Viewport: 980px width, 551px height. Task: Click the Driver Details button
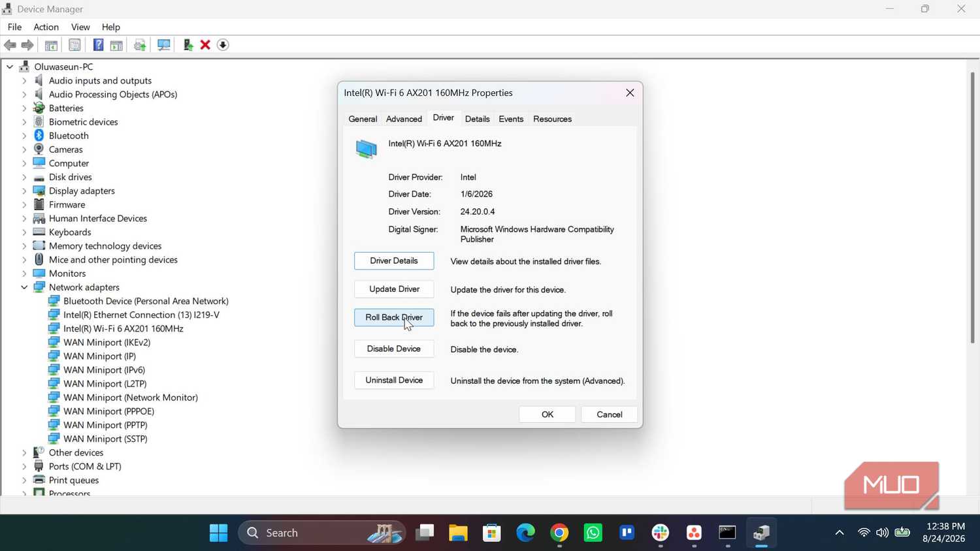click(394, 260)
